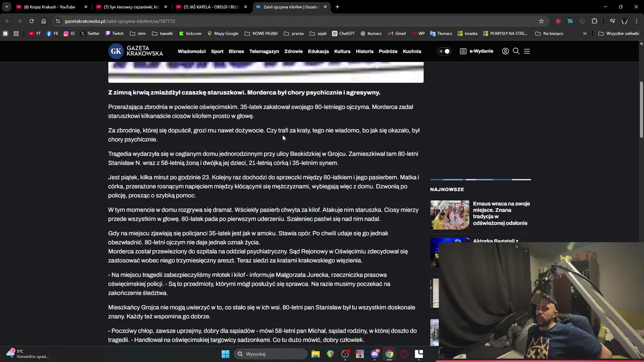The width and height of the screenshot is (644, 362).
Task: Open the apps grid bookmark icon
Action: click(16, 34)
